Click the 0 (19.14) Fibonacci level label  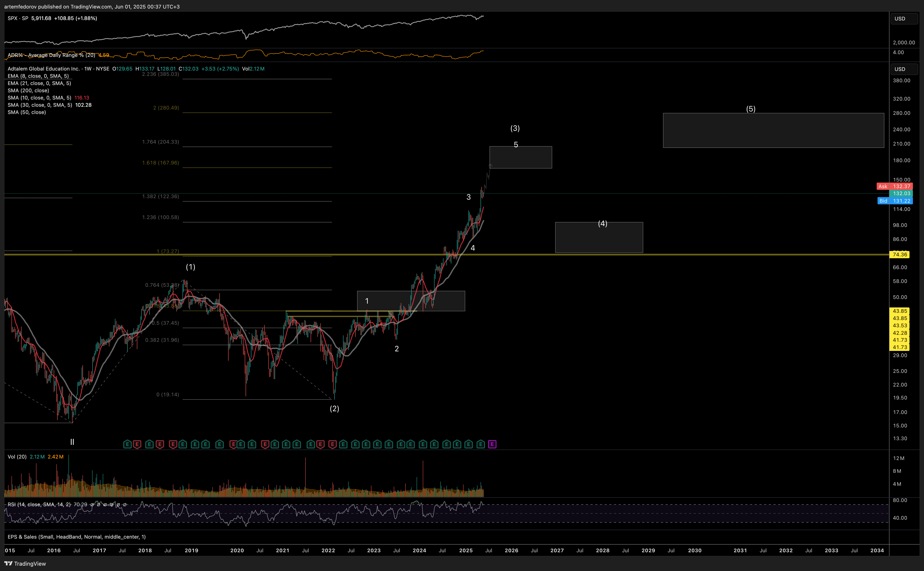click(168, 395)
